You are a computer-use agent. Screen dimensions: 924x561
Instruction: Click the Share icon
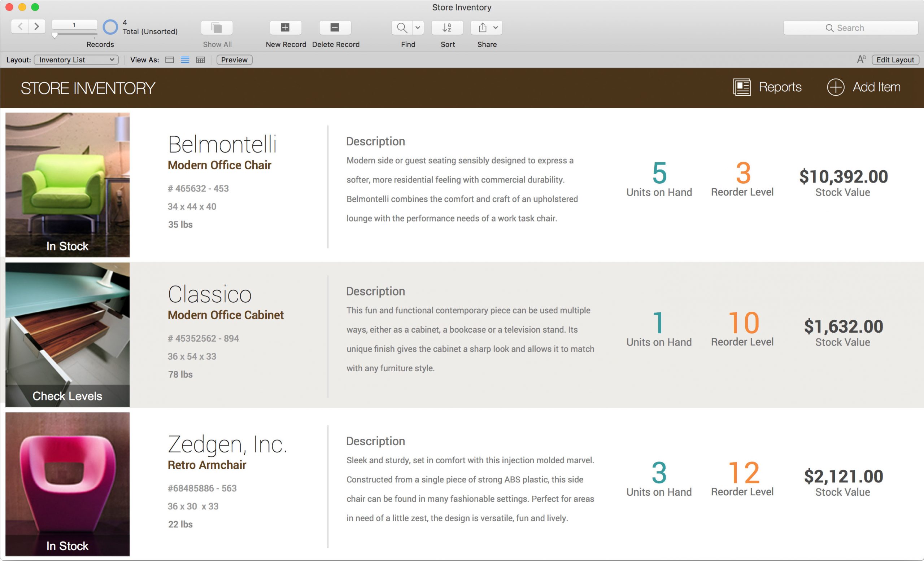point(483,27)
